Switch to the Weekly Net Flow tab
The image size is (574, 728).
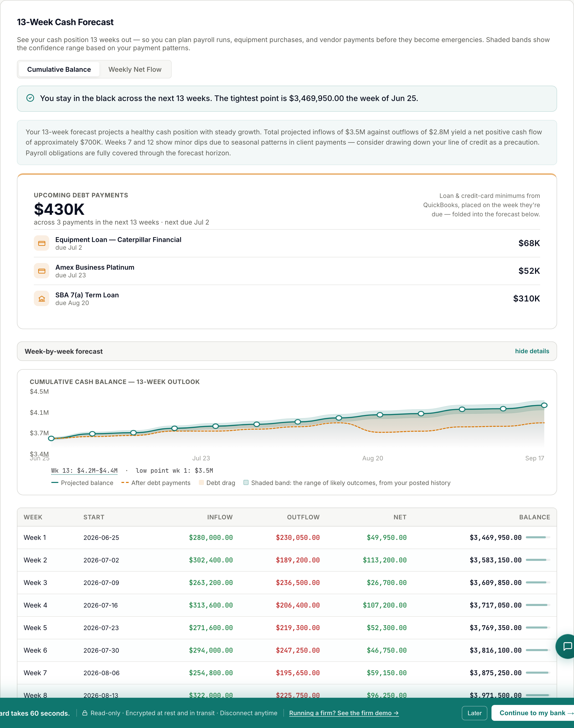[135, 69]
